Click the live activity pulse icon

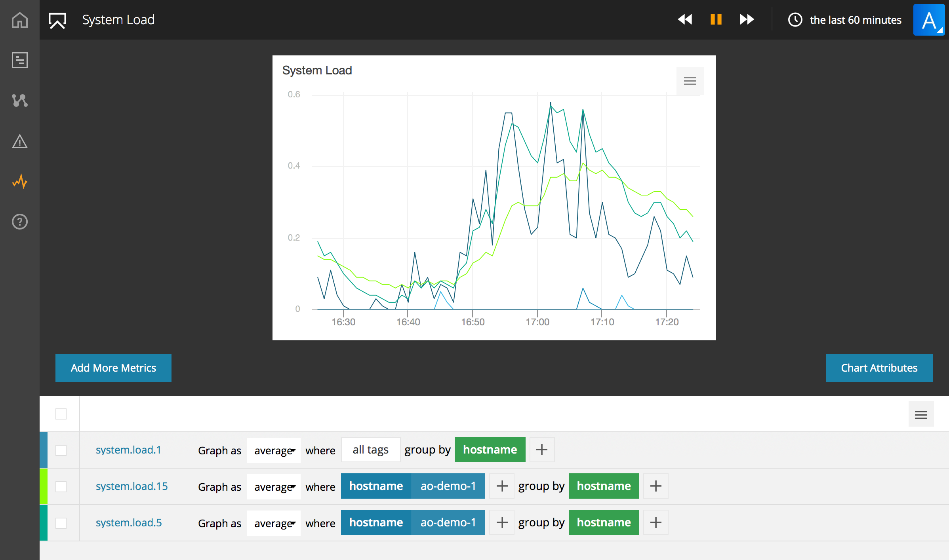pyautogui.click(x=20, y=182)
